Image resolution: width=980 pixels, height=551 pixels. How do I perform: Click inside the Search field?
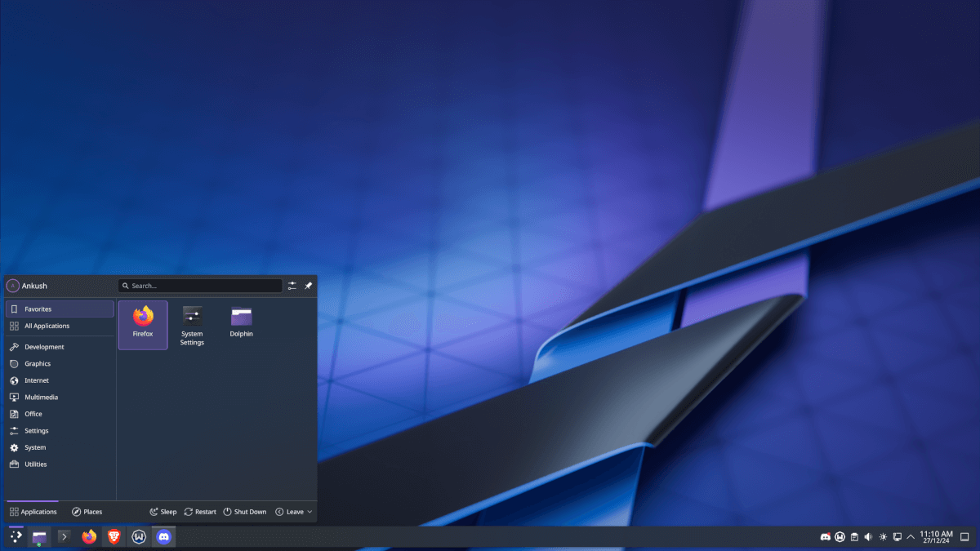(x=200, y=286)
